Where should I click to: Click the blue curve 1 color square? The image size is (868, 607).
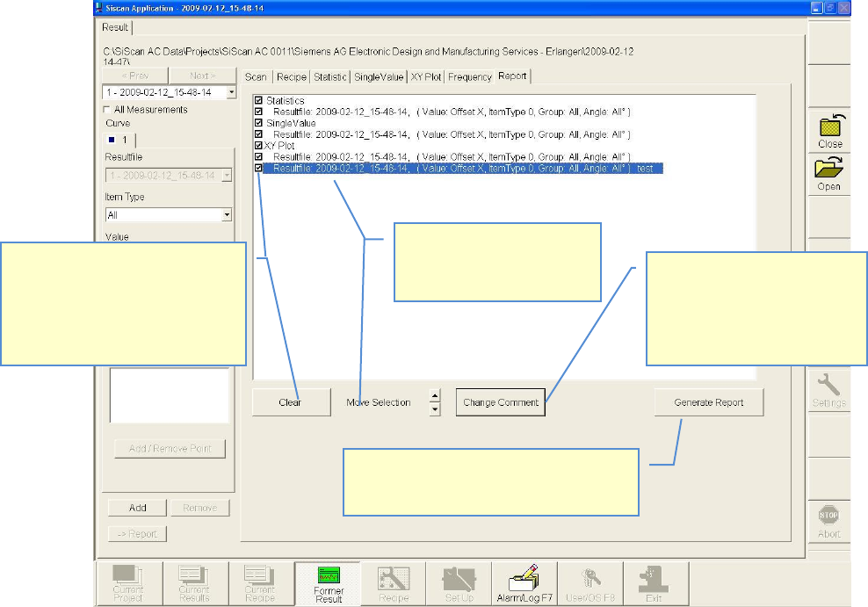pyautogui.click(x=112, y=140)
